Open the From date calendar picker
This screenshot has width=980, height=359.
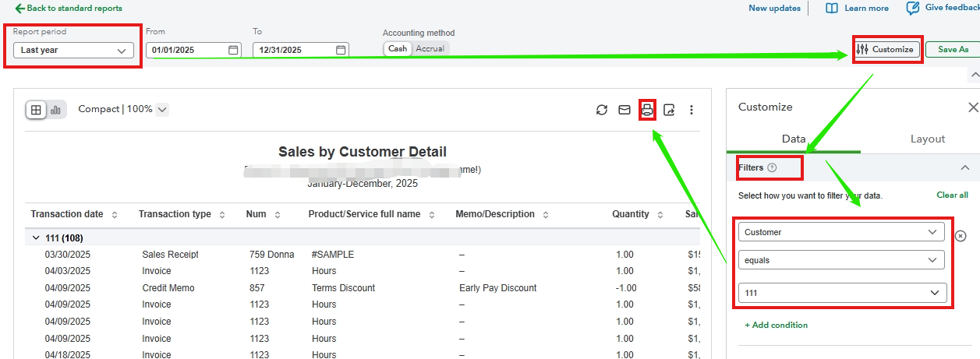[233, 50]
